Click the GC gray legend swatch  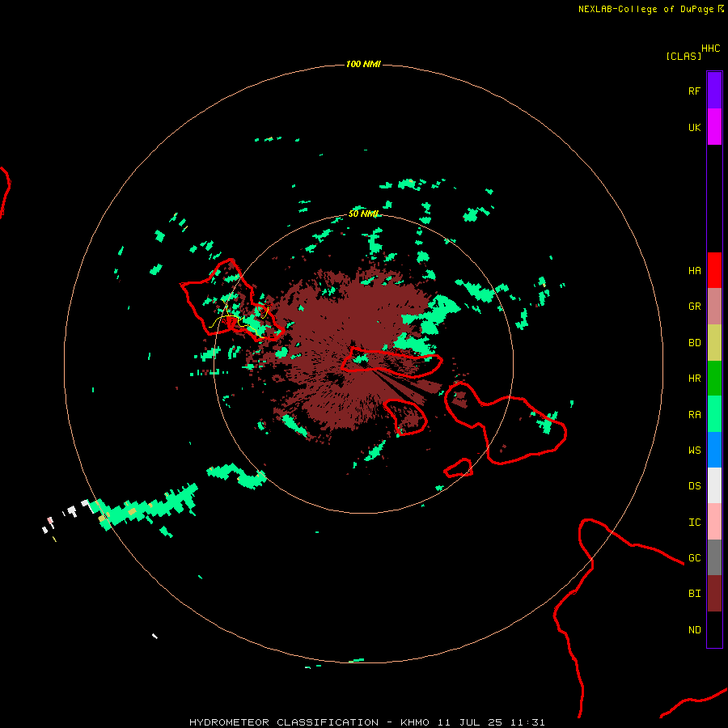714,557
